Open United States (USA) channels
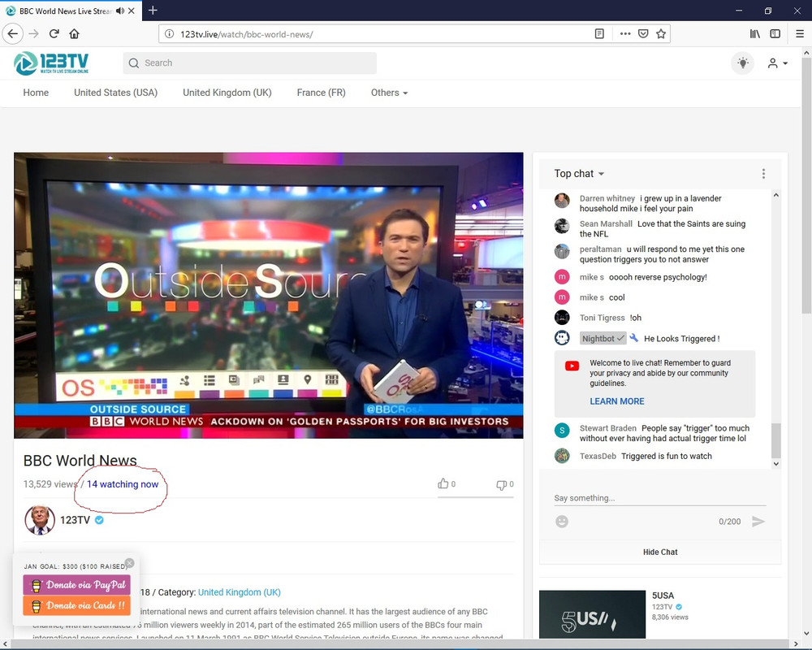Screen dimensions: 812x650 click(x=115, y=93)
